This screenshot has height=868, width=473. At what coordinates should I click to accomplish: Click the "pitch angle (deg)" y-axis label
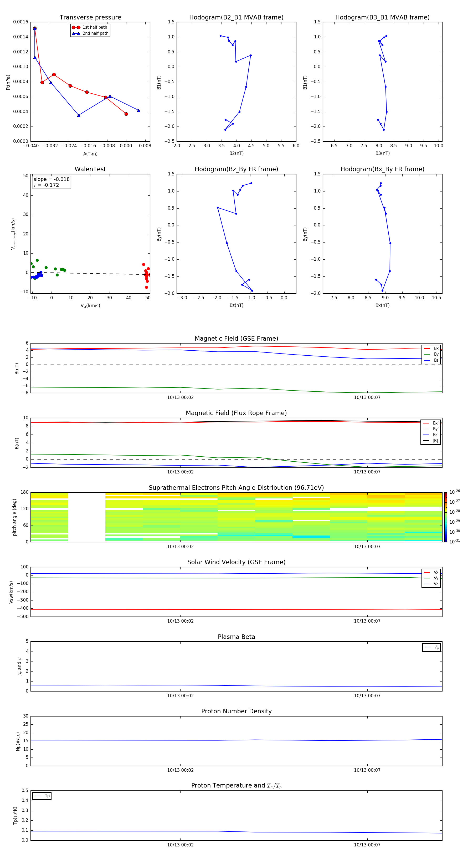point(14,517)
